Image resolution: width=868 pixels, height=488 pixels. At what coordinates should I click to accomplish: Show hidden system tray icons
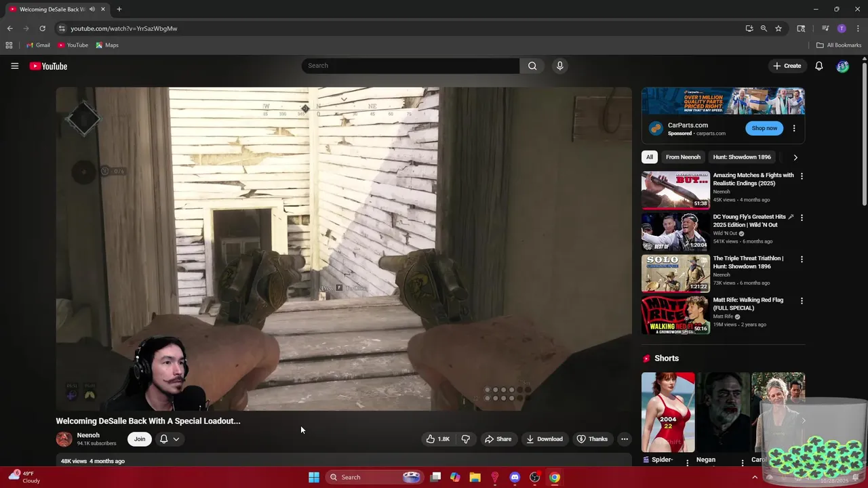755,477
